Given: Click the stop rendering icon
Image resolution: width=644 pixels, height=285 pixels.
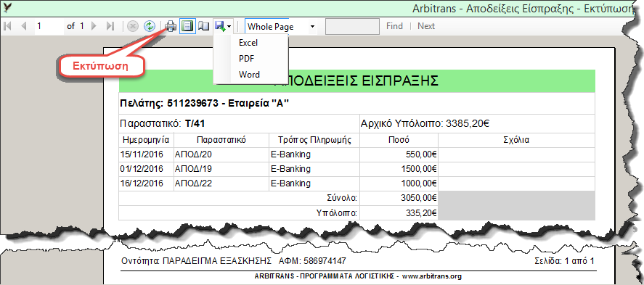Looking at the screenshot, I should pyautogui.click(x=132, y=26).
